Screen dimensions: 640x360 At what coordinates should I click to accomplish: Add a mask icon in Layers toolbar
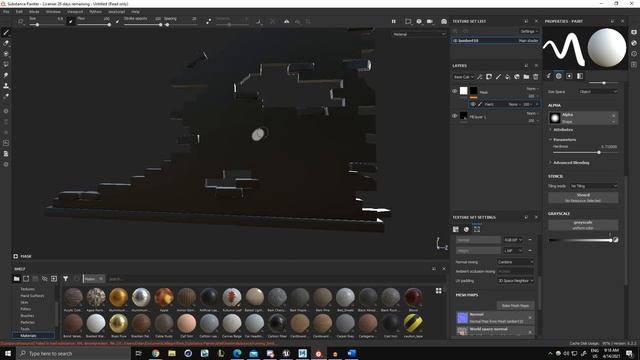point(489,77)
